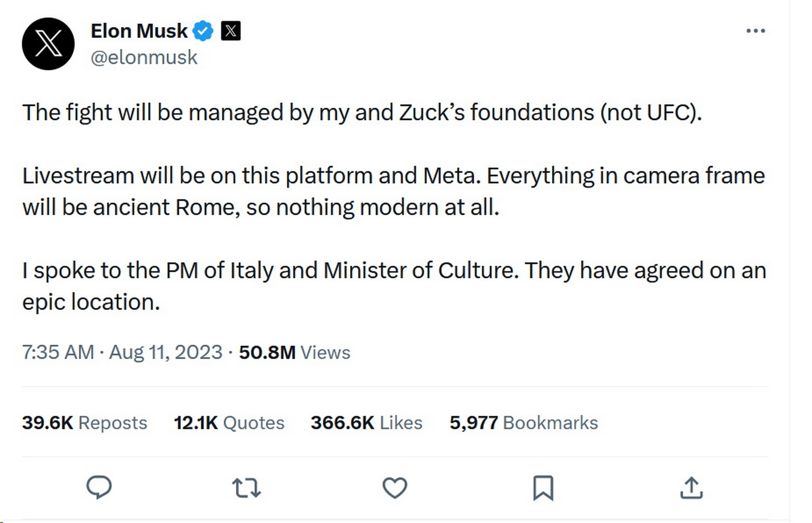Bookmark the tweet with the bookmark icon
The image size is (812, 523).
(x=543, y=488)
